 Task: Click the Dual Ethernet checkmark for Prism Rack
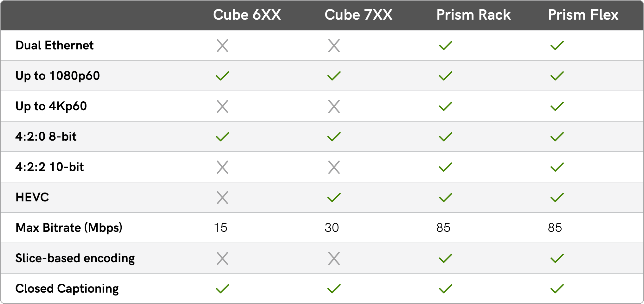pyautogui.click(x=445, y=46)
